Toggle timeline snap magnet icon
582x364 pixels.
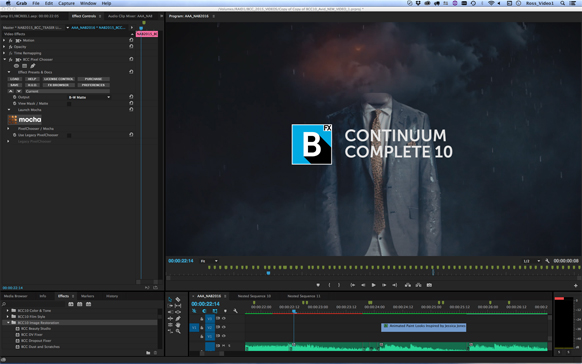[204, 311]
